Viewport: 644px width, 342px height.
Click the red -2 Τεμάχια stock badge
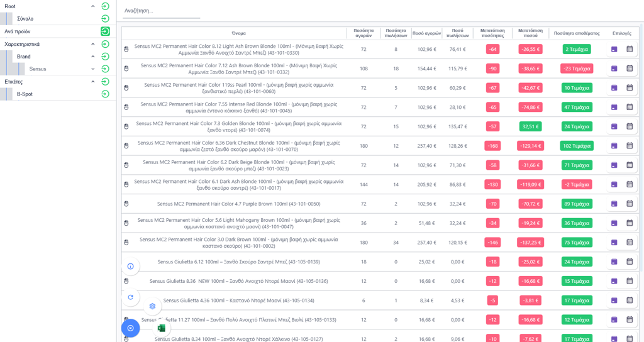point(577,184)
